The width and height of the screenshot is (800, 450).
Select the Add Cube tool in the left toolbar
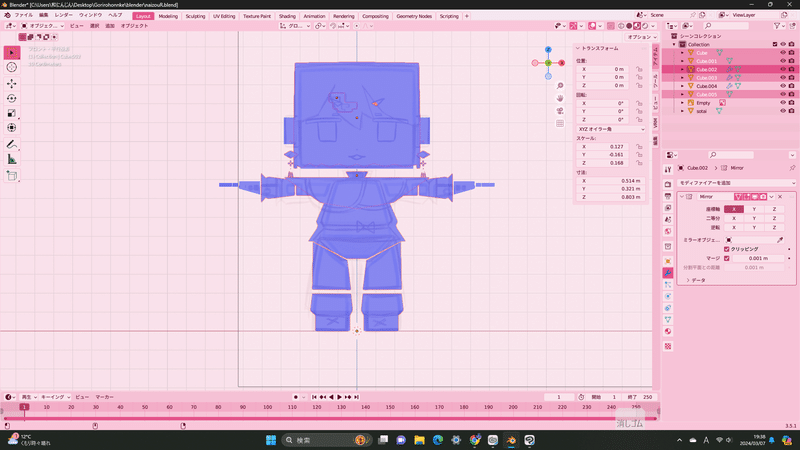[x=12, y=176]
